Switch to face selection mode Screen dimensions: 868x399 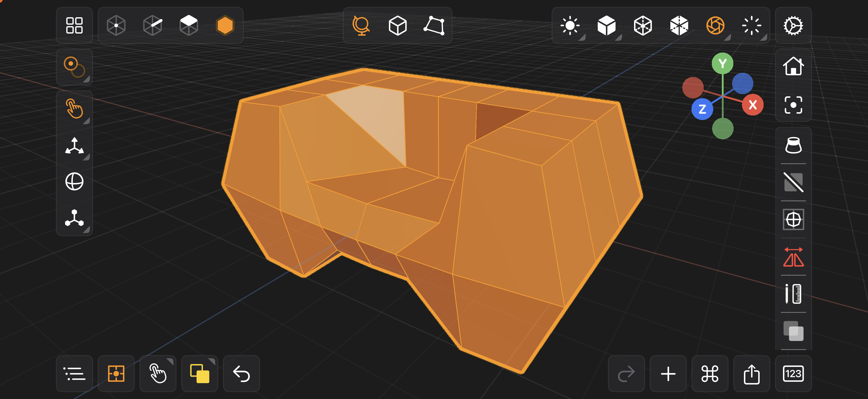pyautogui.click(x=189, y=26)
